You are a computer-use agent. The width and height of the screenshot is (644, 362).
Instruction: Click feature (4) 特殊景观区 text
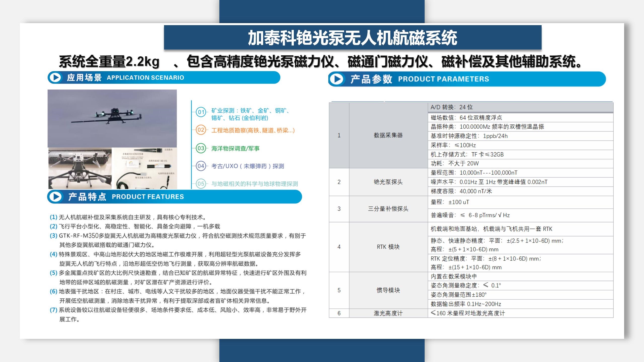pos(175,259)
